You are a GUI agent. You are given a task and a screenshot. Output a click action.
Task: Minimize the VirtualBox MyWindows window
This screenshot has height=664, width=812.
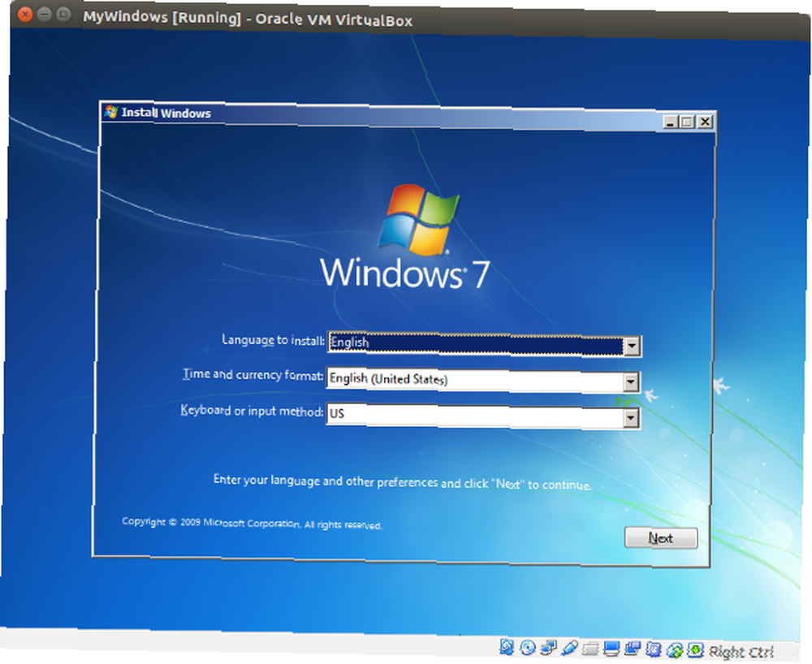[45, 14]
